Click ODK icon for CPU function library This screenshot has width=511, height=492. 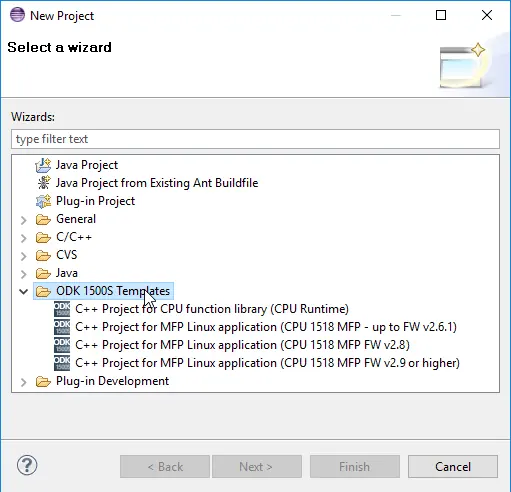[62, 309]
